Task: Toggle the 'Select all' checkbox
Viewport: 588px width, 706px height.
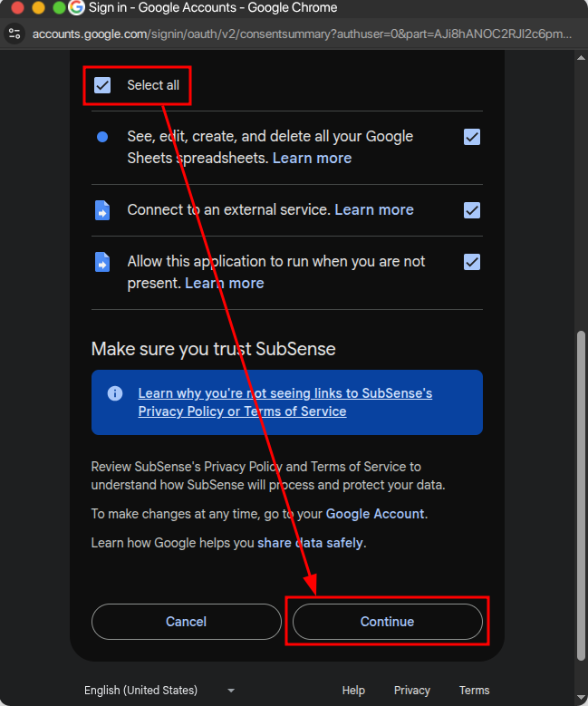Action: click(x=102, y=85)
